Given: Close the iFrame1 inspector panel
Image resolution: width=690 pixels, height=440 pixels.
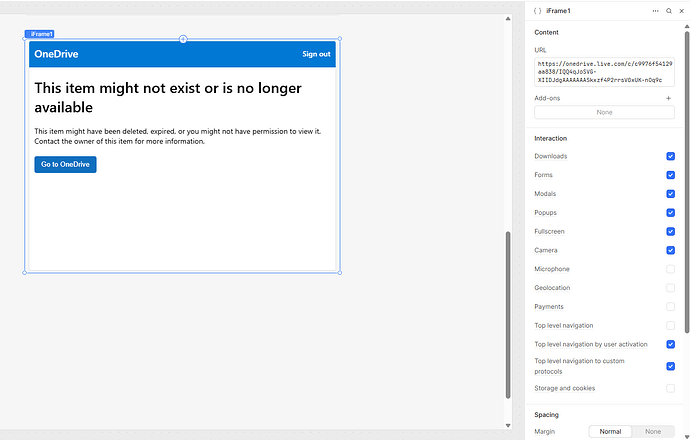Looking at the screenshot, I should (682, 10).
